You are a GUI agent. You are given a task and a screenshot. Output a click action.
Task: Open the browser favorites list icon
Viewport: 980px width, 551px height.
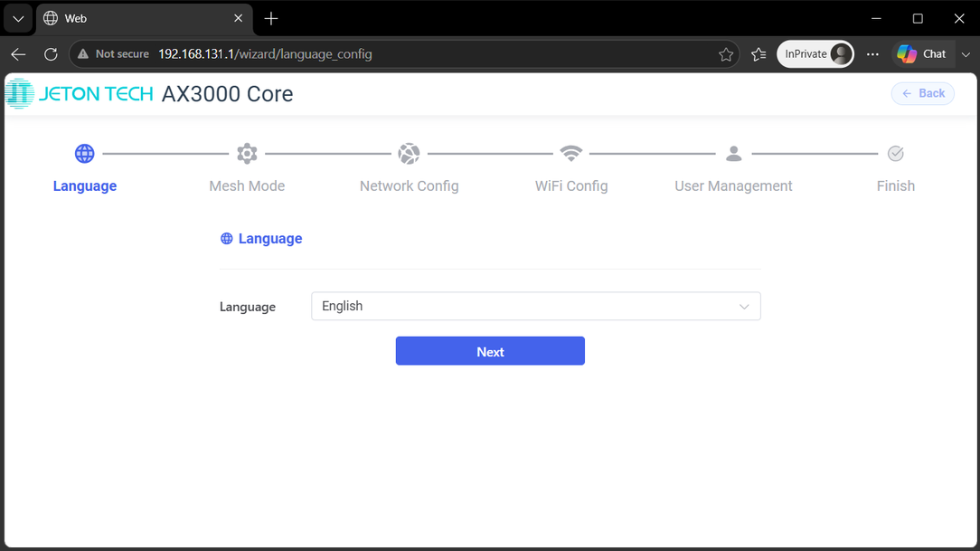759,54
